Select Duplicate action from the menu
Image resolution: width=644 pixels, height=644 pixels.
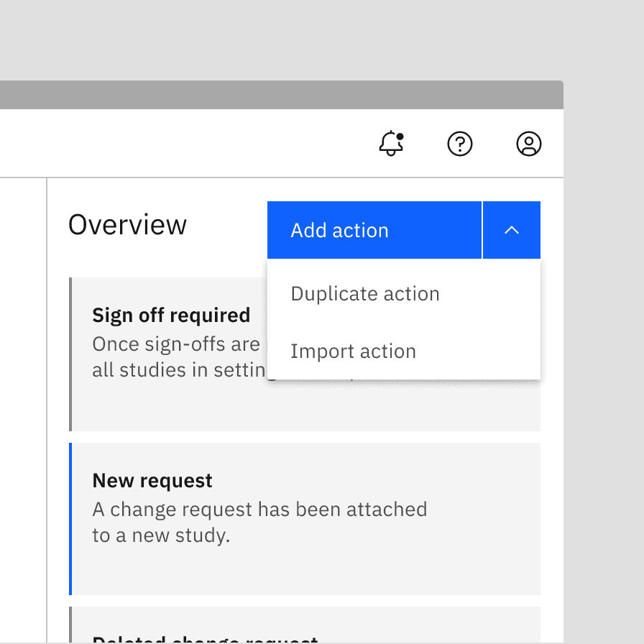pyautogui.click(x=365, y=293)
